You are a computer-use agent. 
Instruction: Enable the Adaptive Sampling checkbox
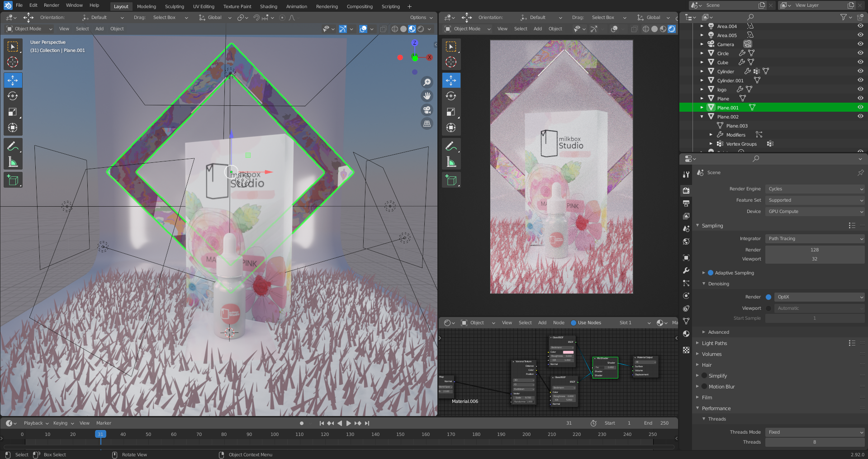[x=710, y=273]
